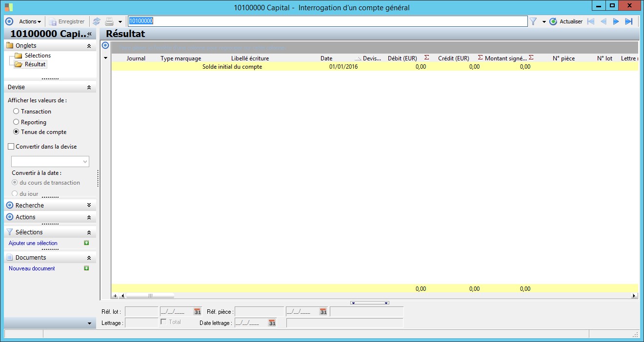Select the Reporting radio button

(16, 122)
